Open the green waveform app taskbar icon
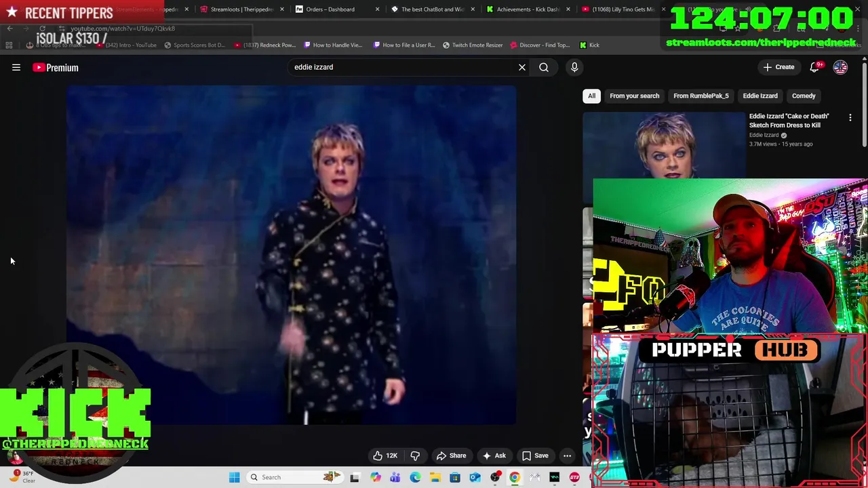This screenshot has height=488, width=868. pos(555,477)
